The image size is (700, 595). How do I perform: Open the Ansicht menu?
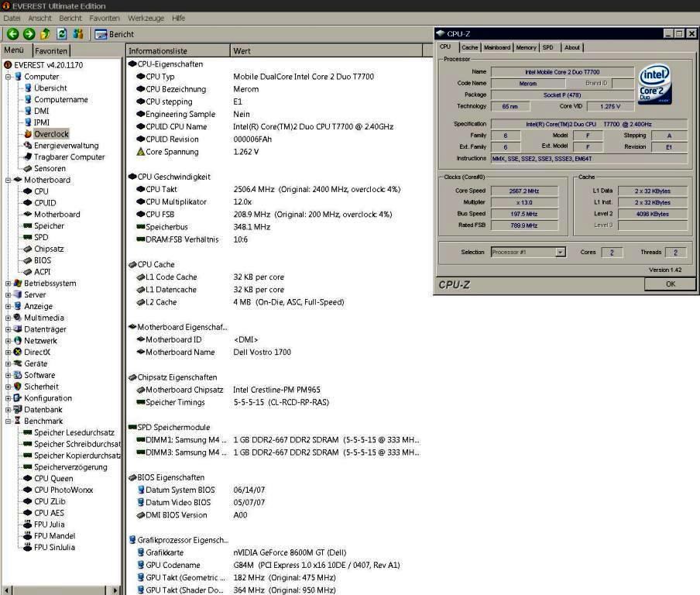click(39, 19)
